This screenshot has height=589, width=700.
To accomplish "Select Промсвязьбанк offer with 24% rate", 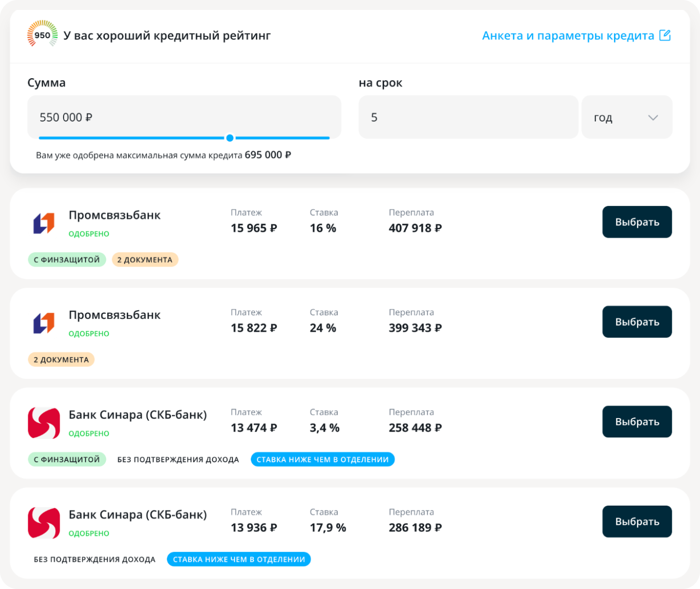I will (636, 322).
